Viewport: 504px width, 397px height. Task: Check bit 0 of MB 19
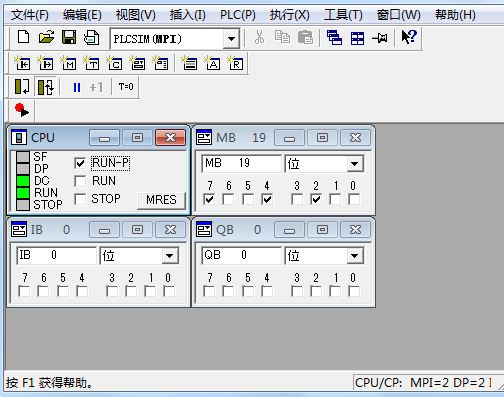pos(354,199)
